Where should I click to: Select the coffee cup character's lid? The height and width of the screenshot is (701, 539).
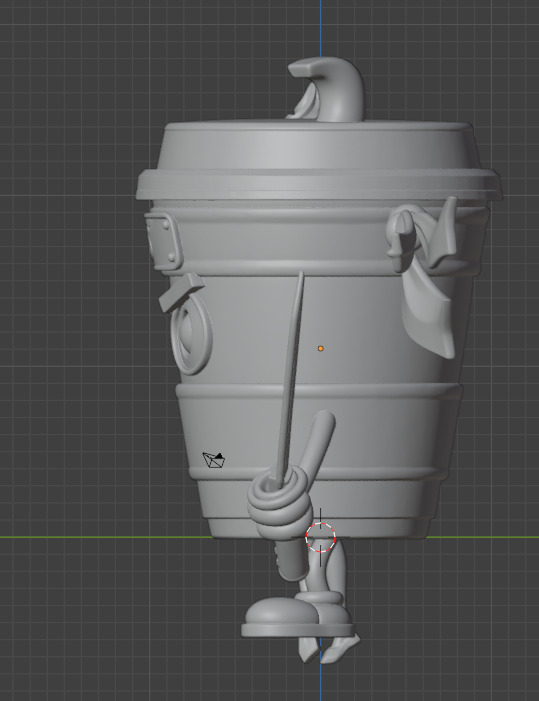pos(318,160)
